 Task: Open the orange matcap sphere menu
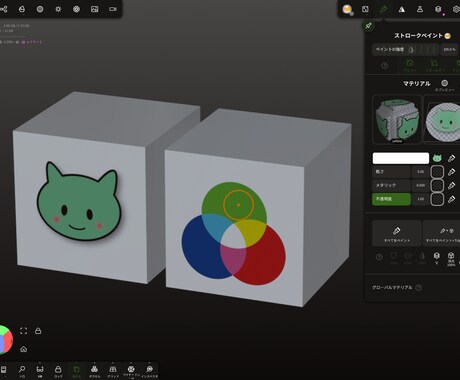347,9
